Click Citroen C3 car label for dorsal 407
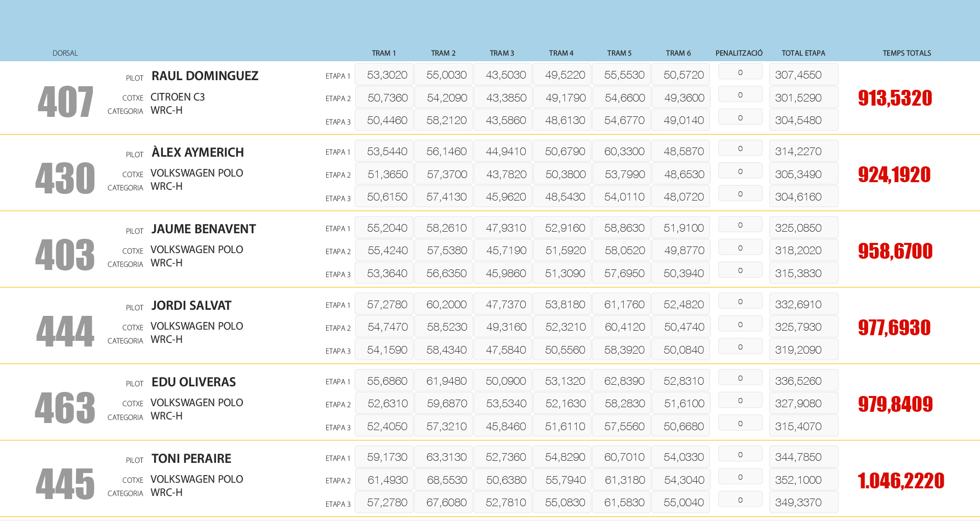The height and width of the screenshot is (521, 980). point(178,97)
